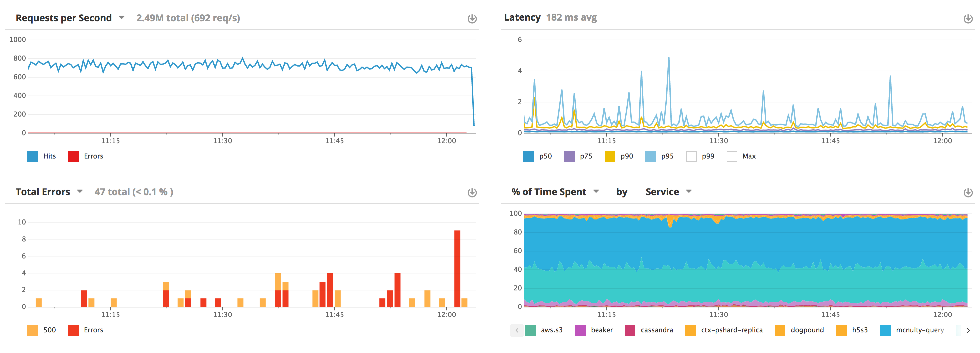Viewport: 980px width, 353px height.
Task: Toggle cassandra service in legend
Action: click(x=649, y=330)
